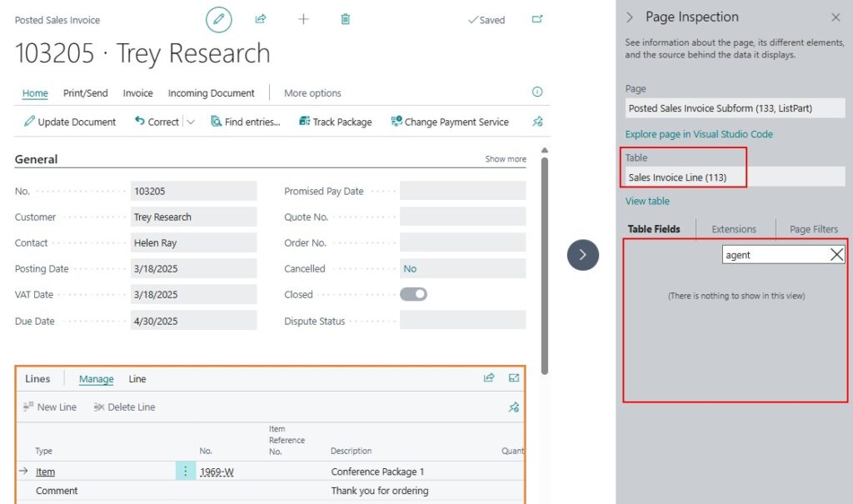The height and width of the screenshot is (504, 853).
Task: Click the pin icon on action toolbar
Action: [x=537, y=122]
